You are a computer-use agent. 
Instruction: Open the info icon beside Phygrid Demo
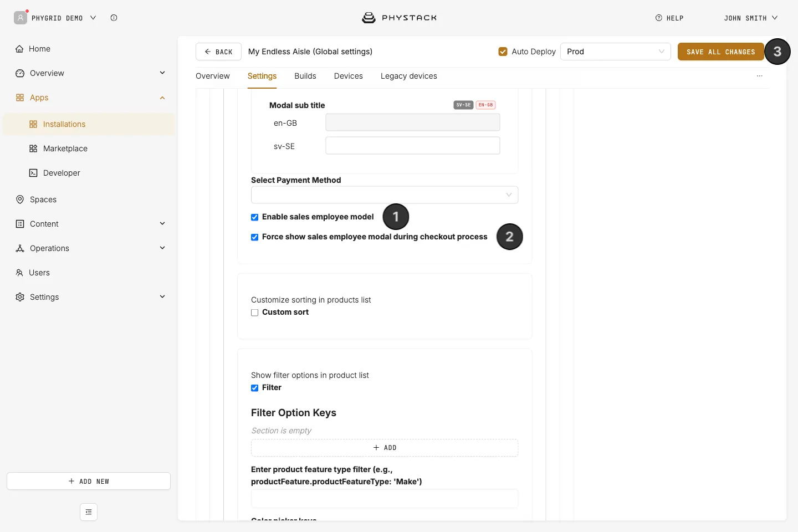(114, 18)
